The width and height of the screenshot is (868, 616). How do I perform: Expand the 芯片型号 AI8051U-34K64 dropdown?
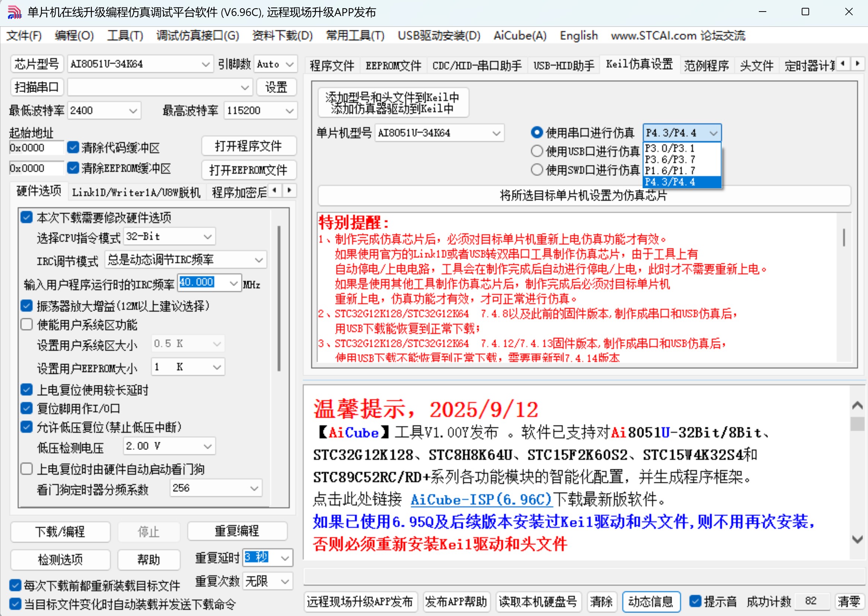point(206,64)
